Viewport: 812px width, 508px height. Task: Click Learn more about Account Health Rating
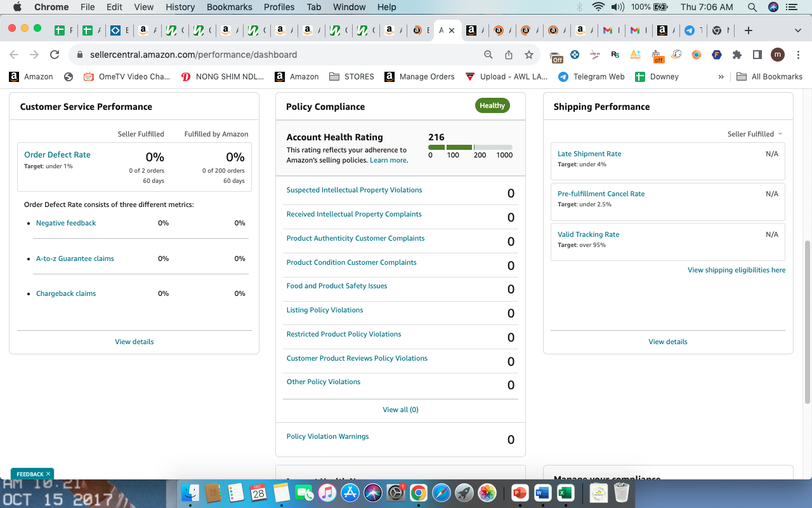[388, 160]
